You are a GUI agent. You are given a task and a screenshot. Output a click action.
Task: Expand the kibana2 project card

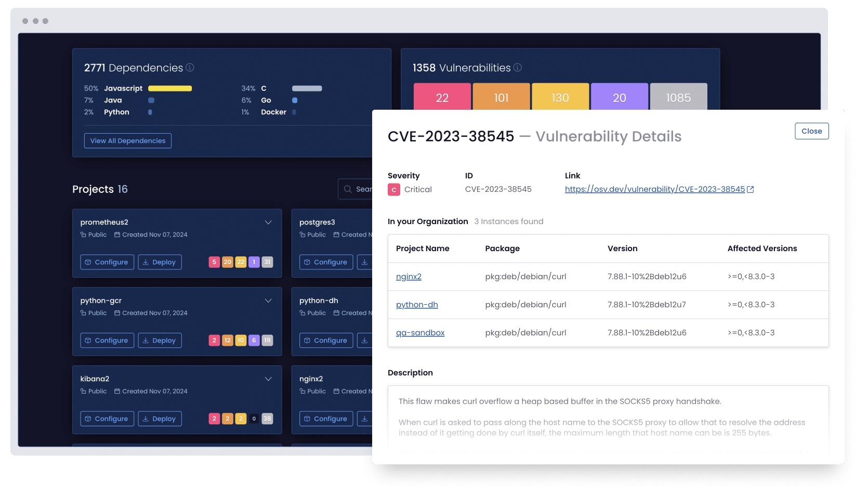[x=268, y=379]
